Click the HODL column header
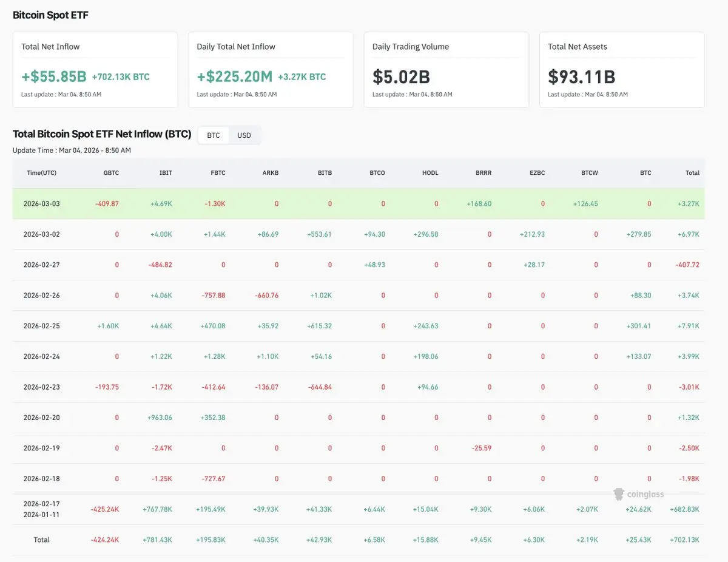 430,173
